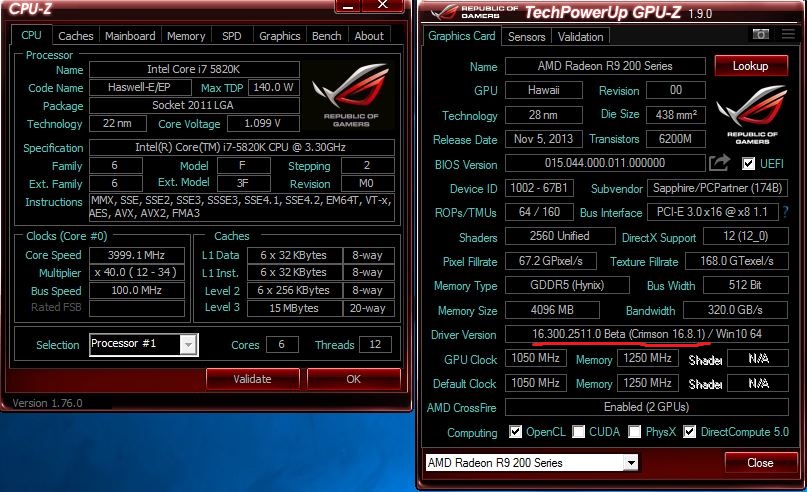This screenshot has height=492, width=807.
Task: Click the Package value Socket 2011 LGA
Action: [x=194, y=105]
